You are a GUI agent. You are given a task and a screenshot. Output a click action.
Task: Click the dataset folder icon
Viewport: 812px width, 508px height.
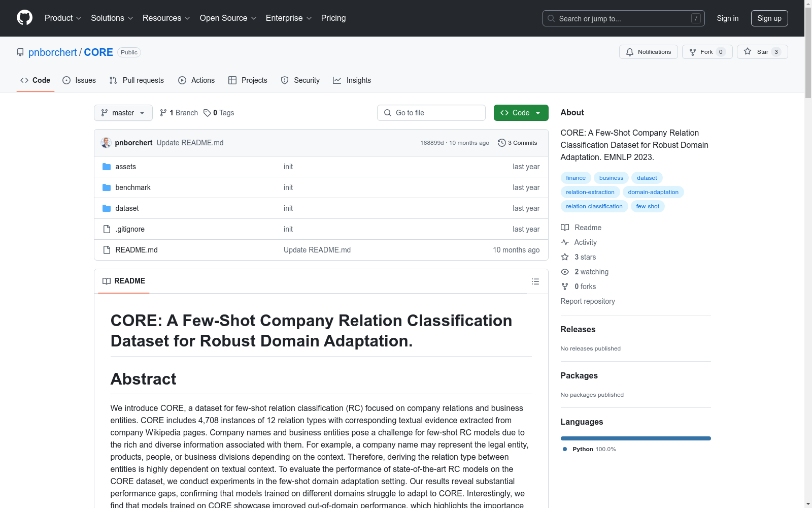[x=107, y=208]
